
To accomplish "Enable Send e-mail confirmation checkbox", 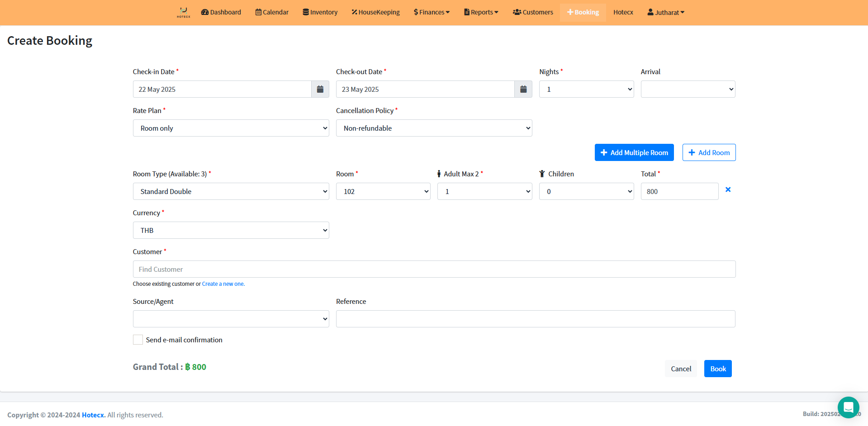I will (x=138, y=340).
